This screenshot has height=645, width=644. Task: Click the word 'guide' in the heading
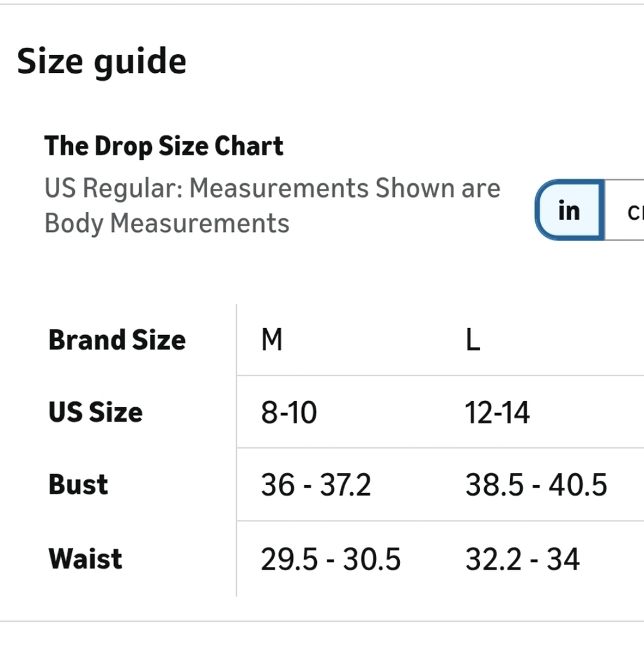tap(140, 63)
